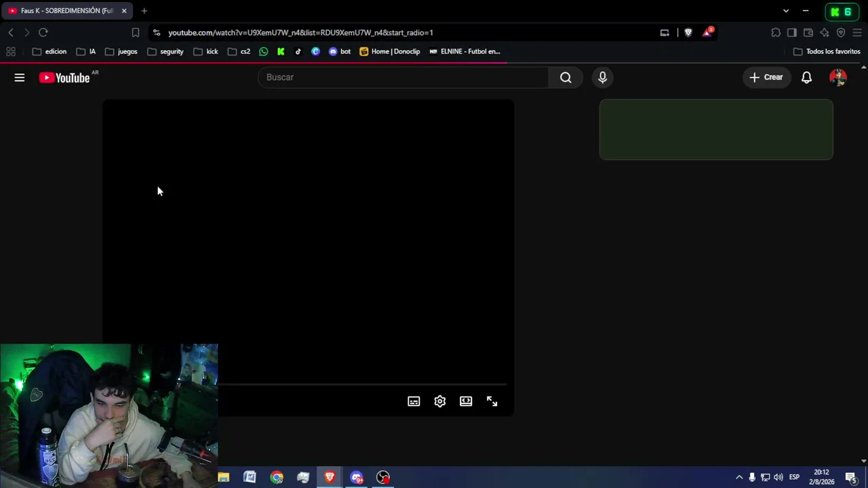This screenshot has height=488, width=868.
Task: Open File Explorer from the taskbar
Action: tap(224, 477)
